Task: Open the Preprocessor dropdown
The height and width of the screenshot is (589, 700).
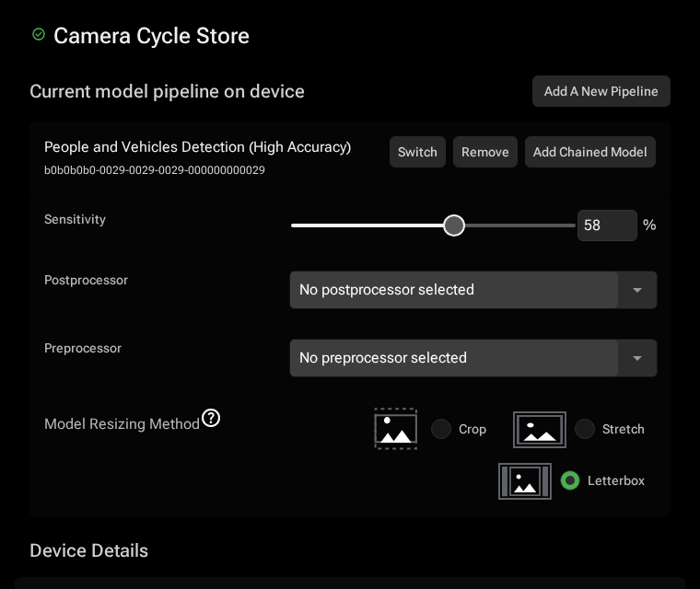Action: point(473,358)
